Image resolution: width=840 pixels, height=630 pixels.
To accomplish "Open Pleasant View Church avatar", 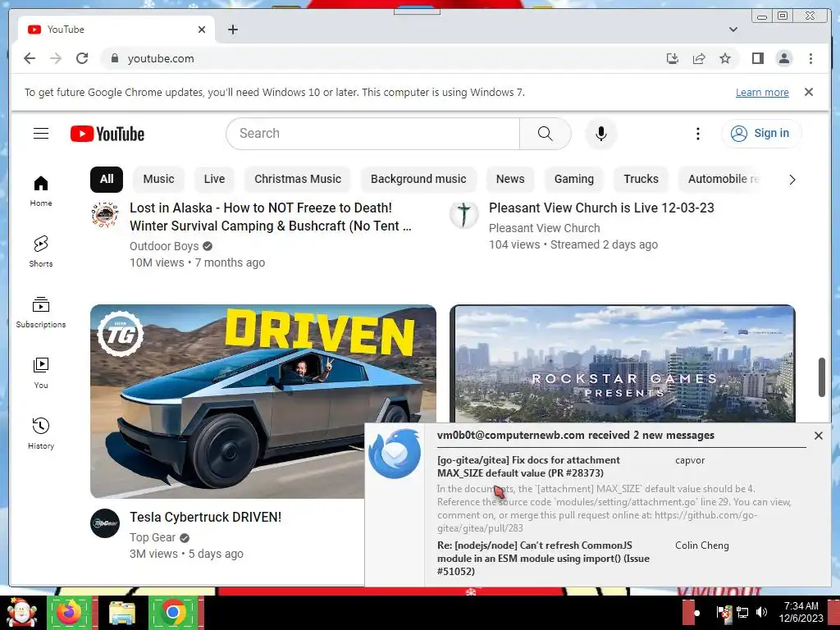I will point(464,215).
